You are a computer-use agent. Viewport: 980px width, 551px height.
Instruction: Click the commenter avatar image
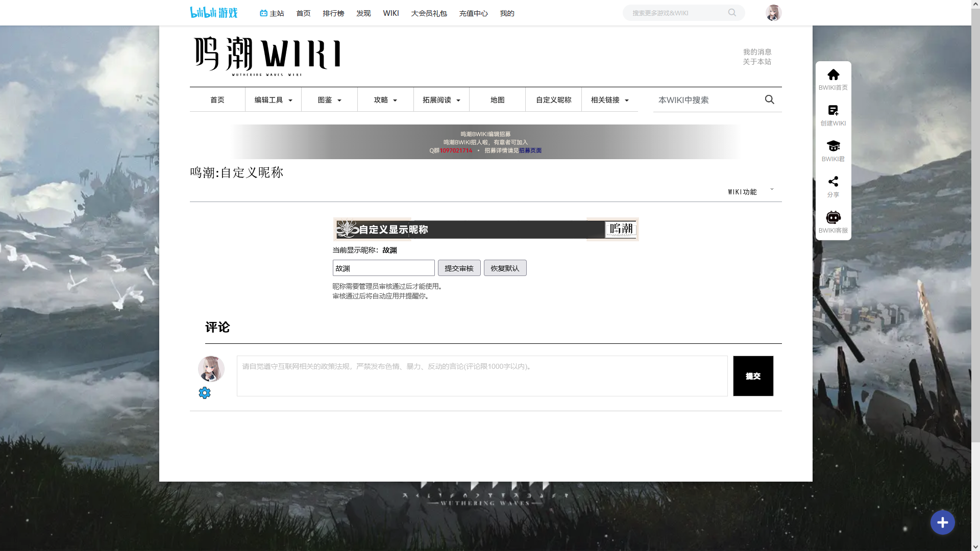pyautogui.click(x=211, y=369)
